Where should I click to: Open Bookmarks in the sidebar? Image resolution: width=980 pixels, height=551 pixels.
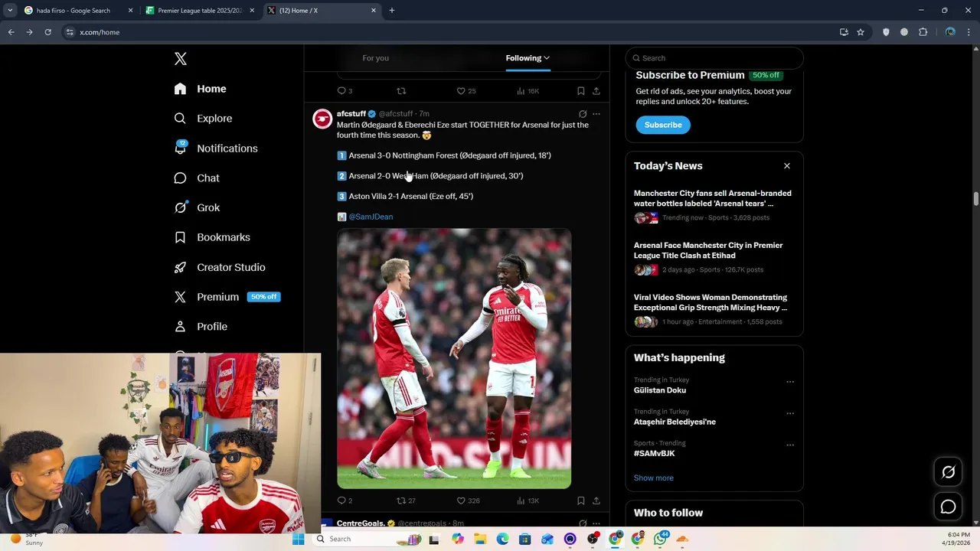[212, 237]
